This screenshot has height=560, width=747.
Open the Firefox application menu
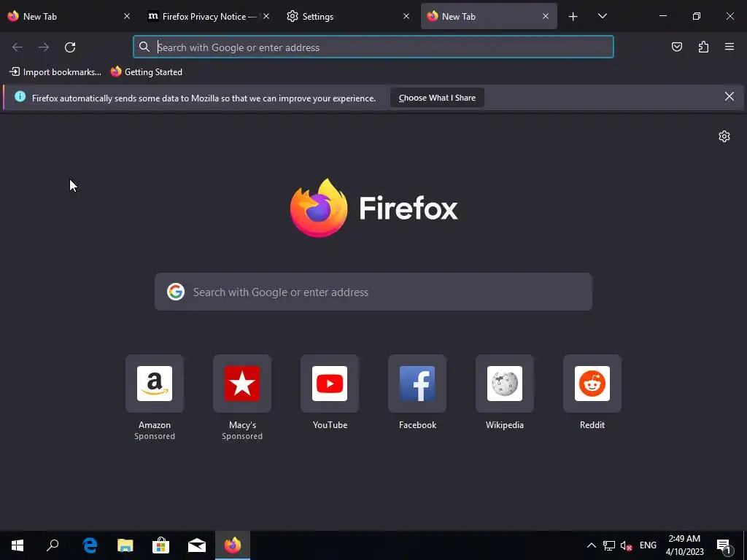pyautogui.click(x=729, y=47)
